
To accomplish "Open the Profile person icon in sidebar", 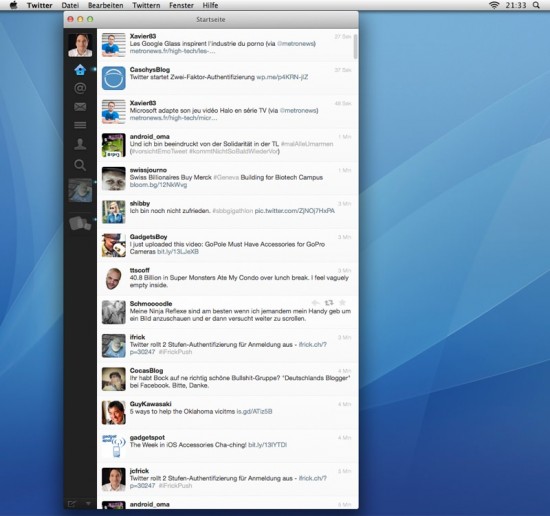I will (x=80, y=144).
